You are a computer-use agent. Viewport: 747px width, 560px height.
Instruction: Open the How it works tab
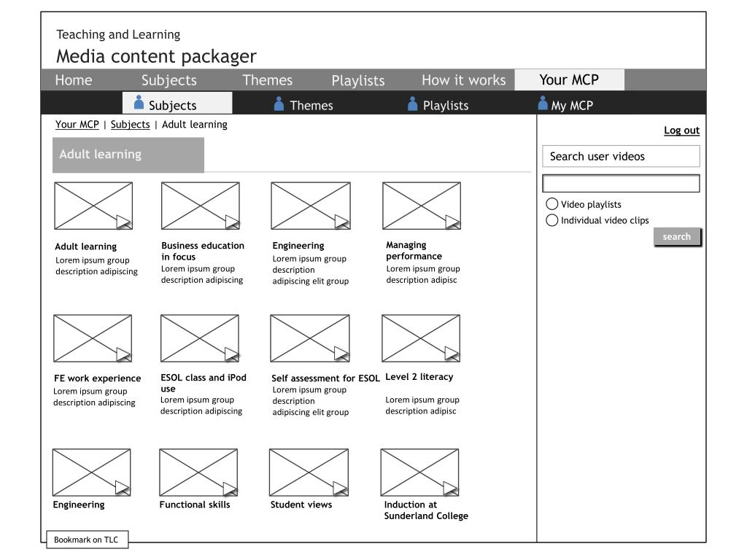coord(463,80)
